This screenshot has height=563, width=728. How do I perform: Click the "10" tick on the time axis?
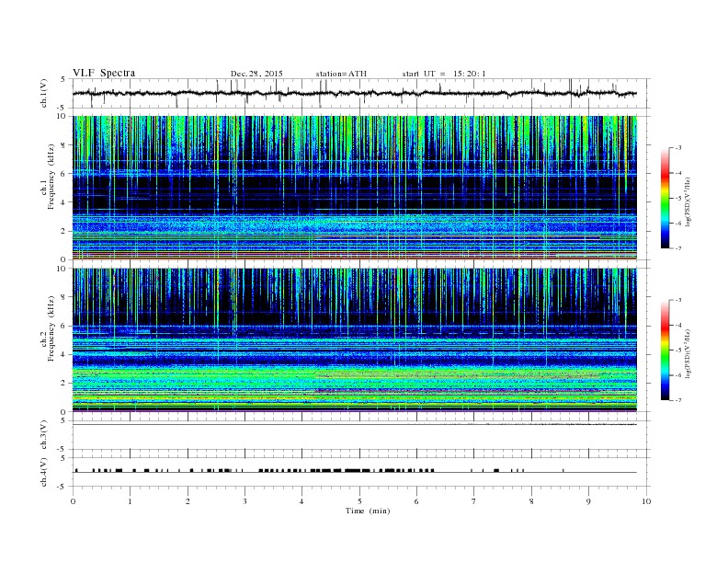tap(646, 501)
